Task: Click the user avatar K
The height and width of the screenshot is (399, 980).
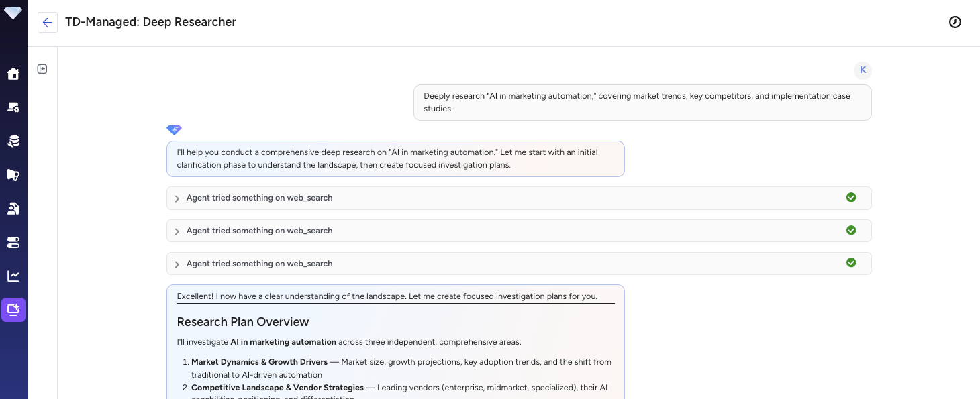Action: 863,70
